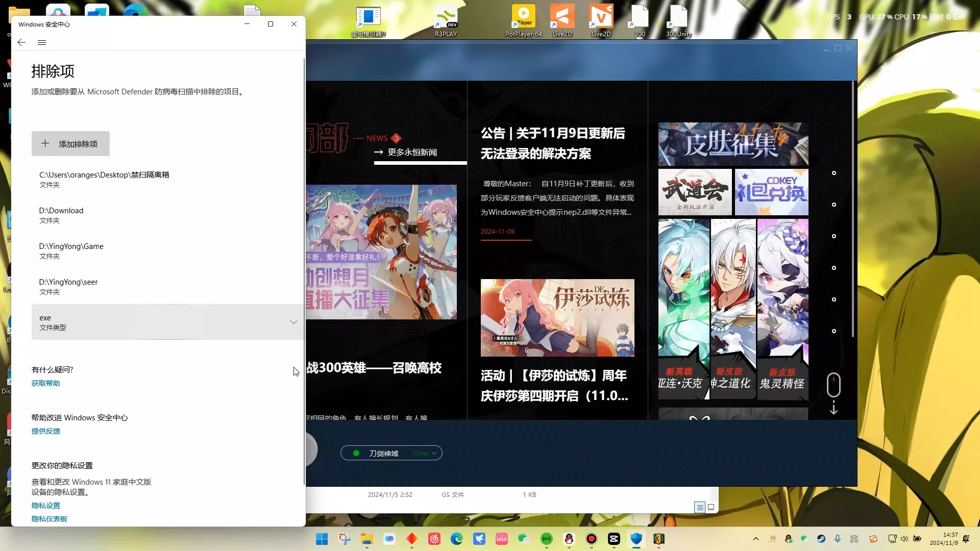Open the hamburger navigation menu
The height and width of the screenshot is (551, 980).
click(42, 43)
